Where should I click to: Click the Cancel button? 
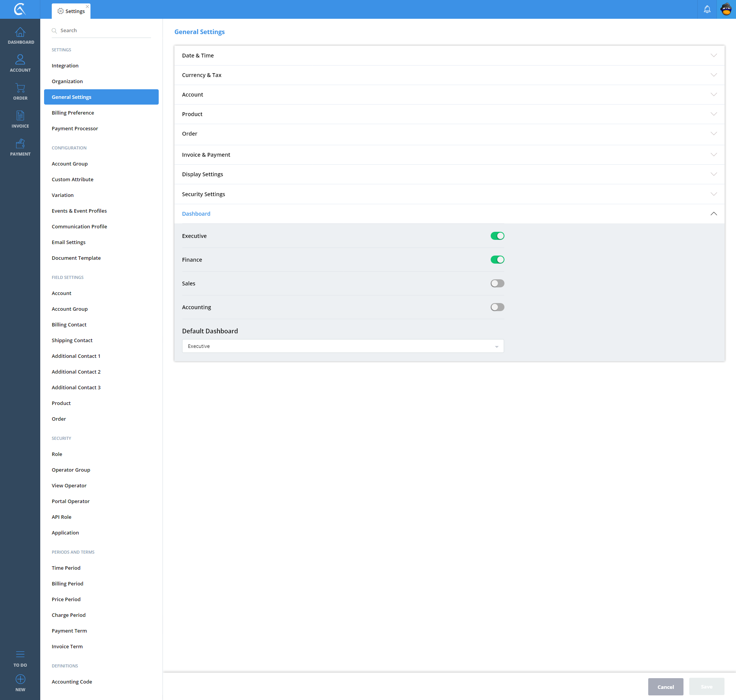point(665,687)
